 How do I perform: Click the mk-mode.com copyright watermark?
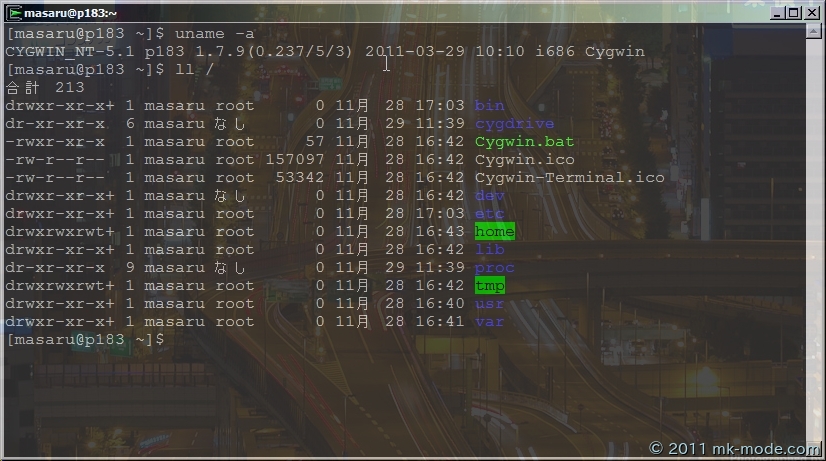coord(734,449)
